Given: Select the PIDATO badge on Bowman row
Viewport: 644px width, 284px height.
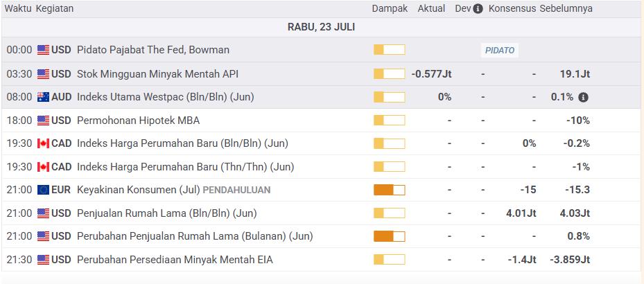Looking at the screenshot, I should tap(500, 51).
